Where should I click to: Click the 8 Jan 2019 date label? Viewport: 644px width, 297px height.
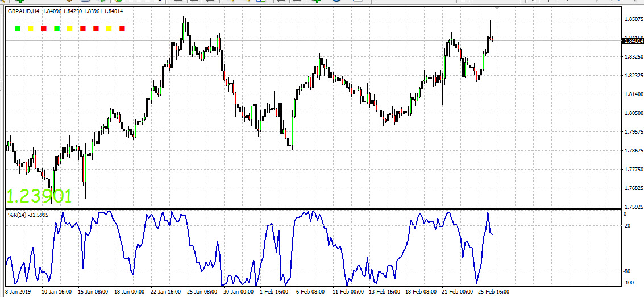pos(18,291)
